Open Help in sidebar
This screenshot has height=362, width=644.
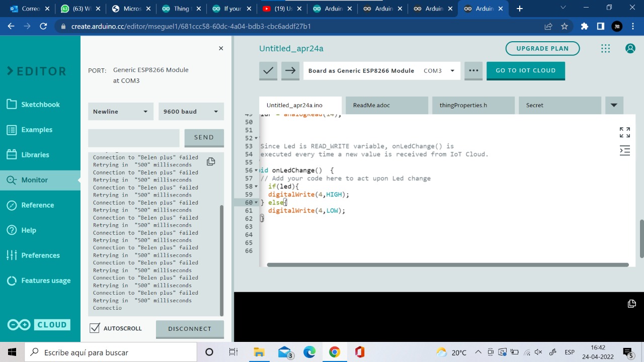coord(40,230)
